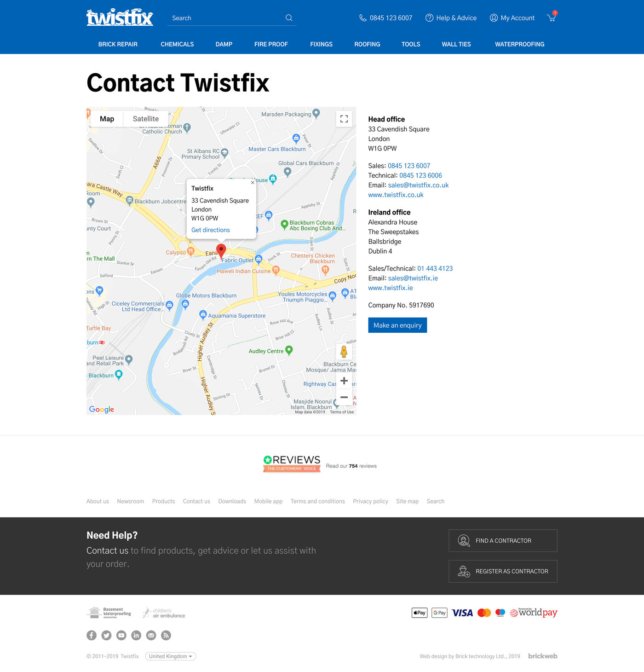The image size is (644, 672).
Task: Open the RSS feed icon
Action: tap(166, 635)
